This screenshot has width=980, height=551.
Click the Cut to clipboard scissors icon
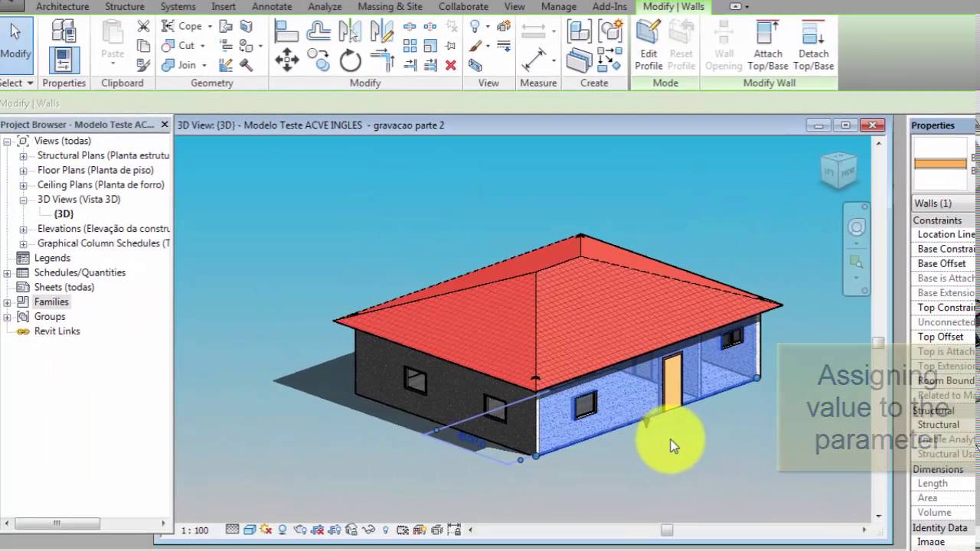coord(143,27)
